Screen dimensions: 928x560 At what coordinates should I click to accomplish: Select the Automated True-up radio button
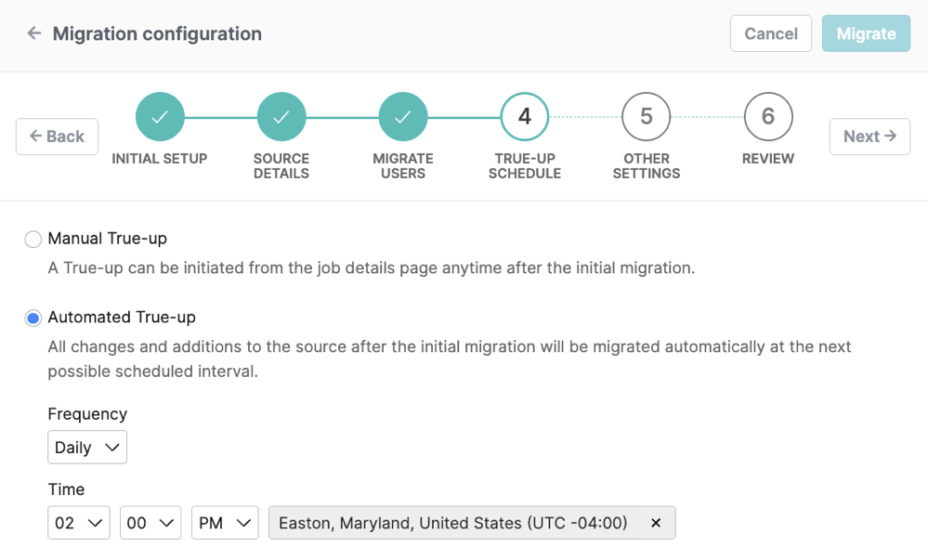tap(33, 318)
